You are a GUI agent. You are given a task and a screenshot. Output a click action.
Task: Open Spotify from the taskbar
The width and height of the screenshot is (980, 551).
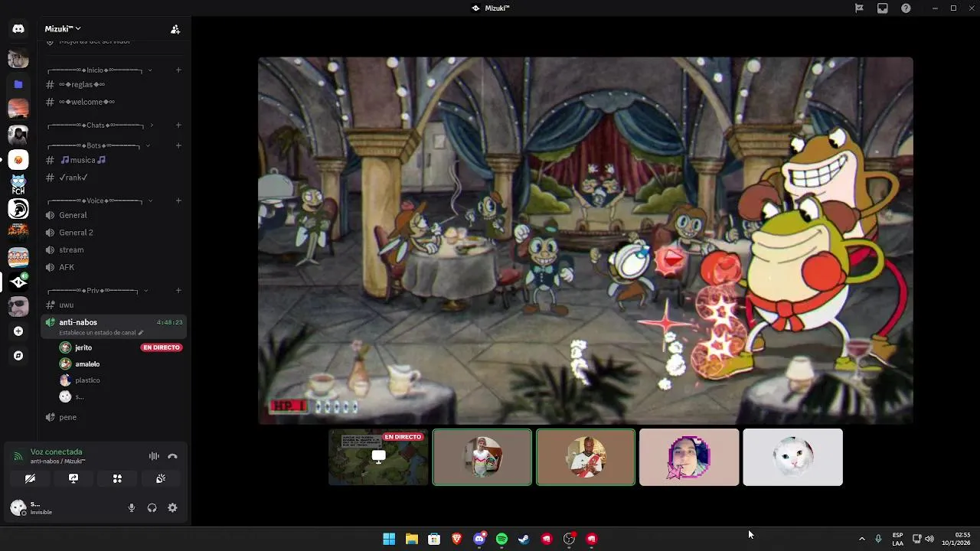[x=501, y=539]
